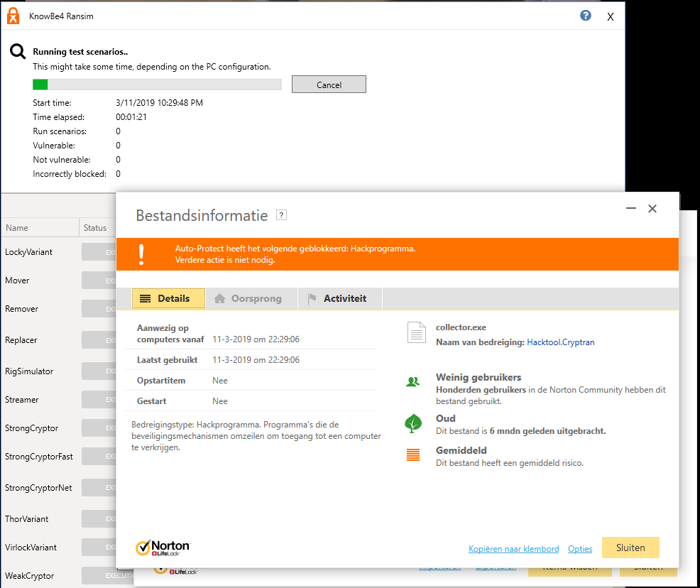Viewport: 700px width, 588px height.
Task: Open the Details tab
Action: [168, 298]
